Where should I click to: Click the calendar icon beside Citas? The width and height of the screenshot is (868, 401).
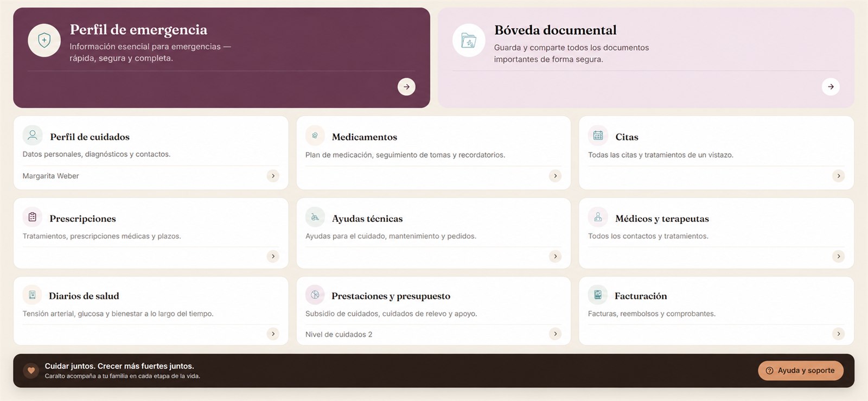point(598,136)
